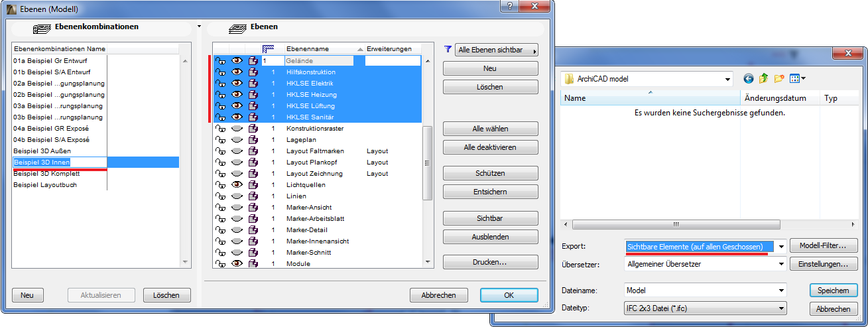Image resolution: width=868 pixels, height=327 pixels.
Task: Create new folder in save dialog
Action: pyautogui.click(x=779, y=78)
